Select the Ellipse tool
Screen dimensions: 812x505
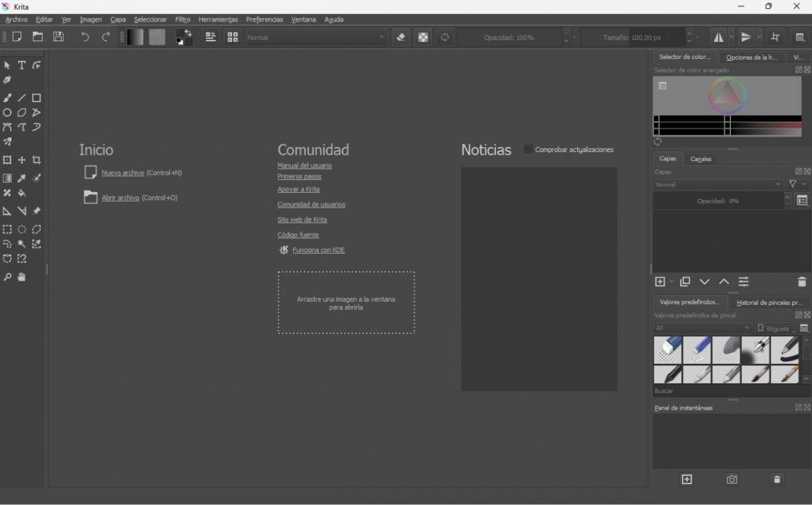[7, 113]
